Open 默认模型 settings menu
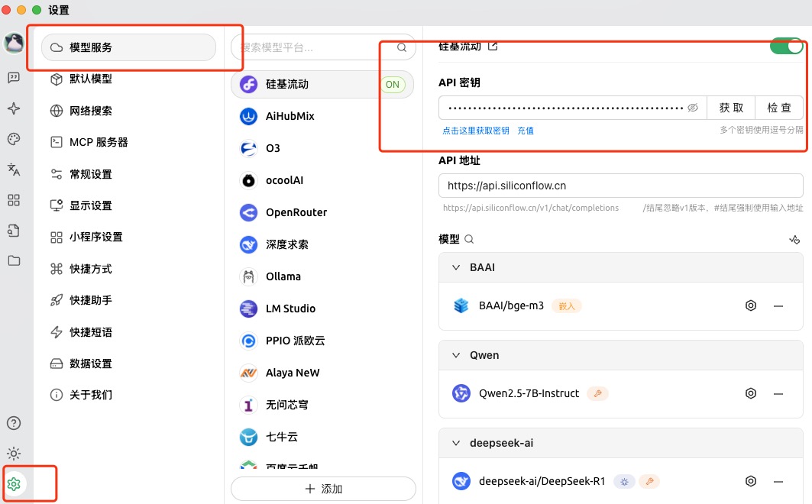 click(128, 79)
